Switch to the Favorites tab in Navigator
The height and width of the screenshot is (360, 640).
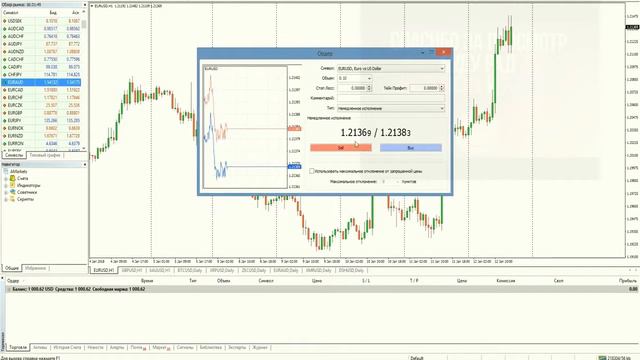[x=36, y=268]
